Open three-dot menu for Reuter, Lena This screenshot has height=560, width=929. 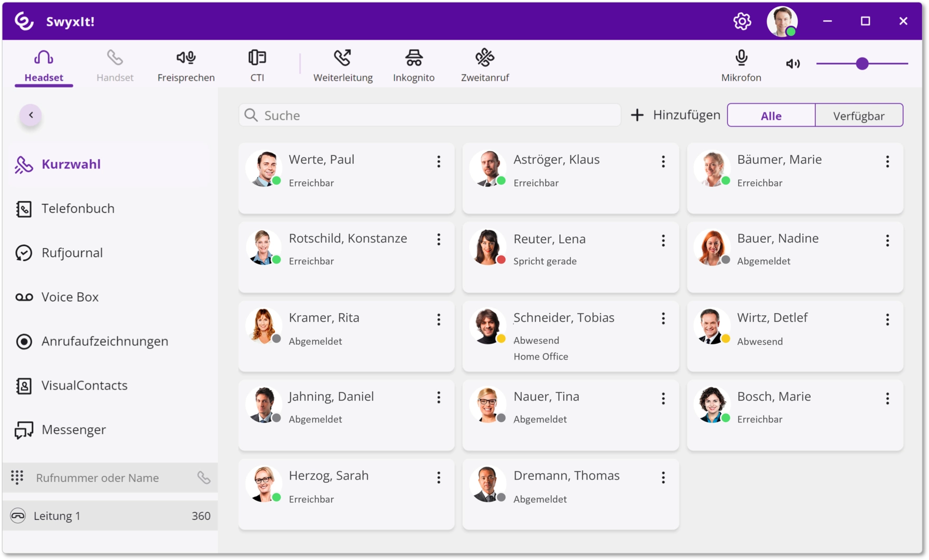(663, 241)
